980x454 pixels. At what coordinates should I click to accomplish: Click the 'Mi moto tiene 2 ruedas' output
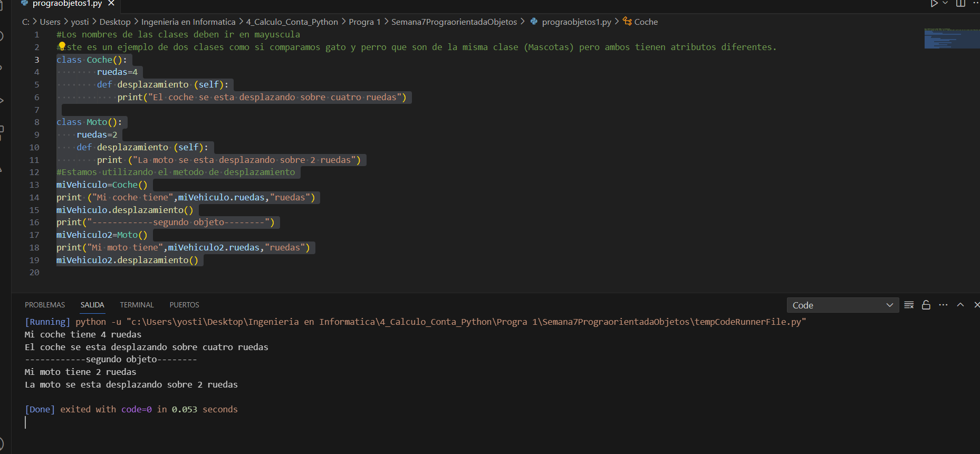80,372
